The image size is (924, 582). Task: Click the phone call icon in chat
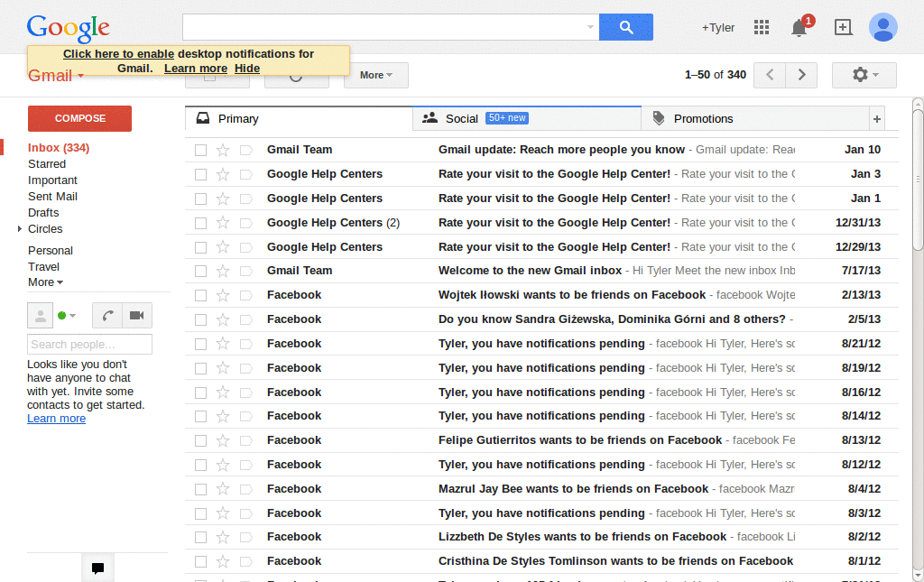[107, 316]
